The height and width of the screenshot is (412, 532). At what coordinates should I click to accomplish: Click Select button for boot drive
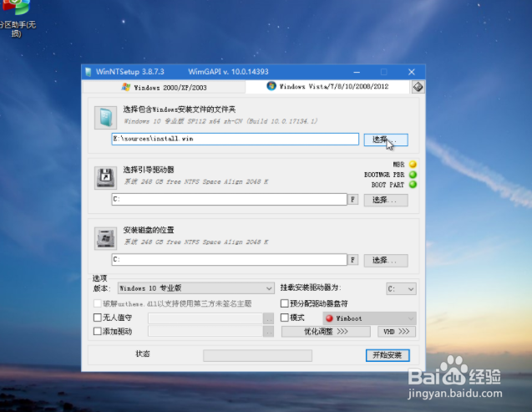coord(386,200)
